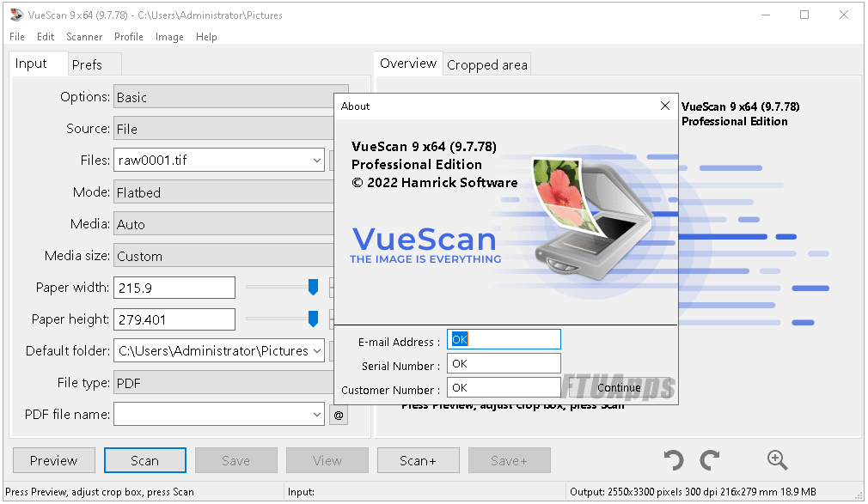Click '© 2022 Hamrick Software' text

(435, 183)
